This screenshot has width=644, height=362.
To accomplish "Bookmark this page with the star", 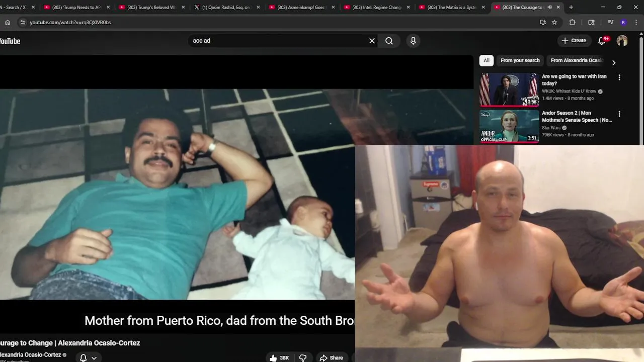I will pos(554,22).
